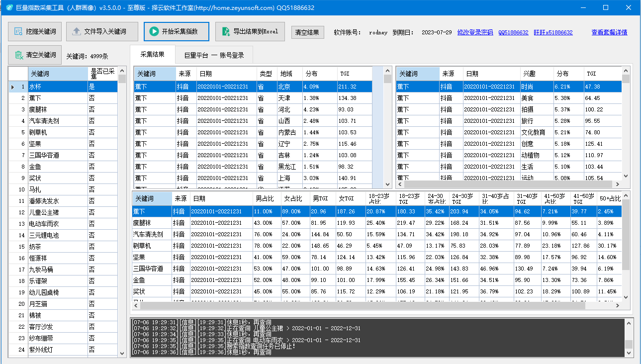This screenshot has width=641, height=364.
Task: Click the 挖掘关键词 keyword mining button
Action: click(x=35, y=31)
